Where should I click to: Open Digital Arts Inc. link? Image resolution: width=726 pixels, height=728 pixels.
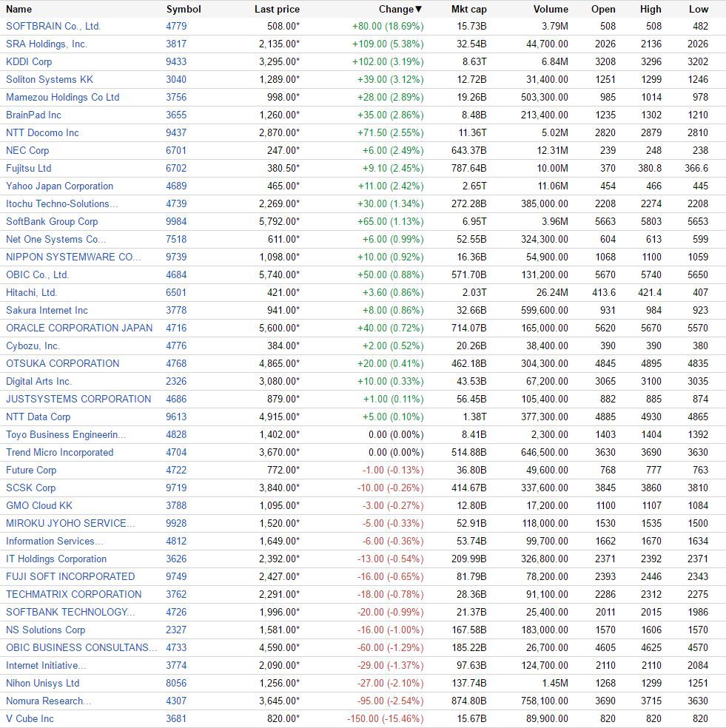[38, 382]
